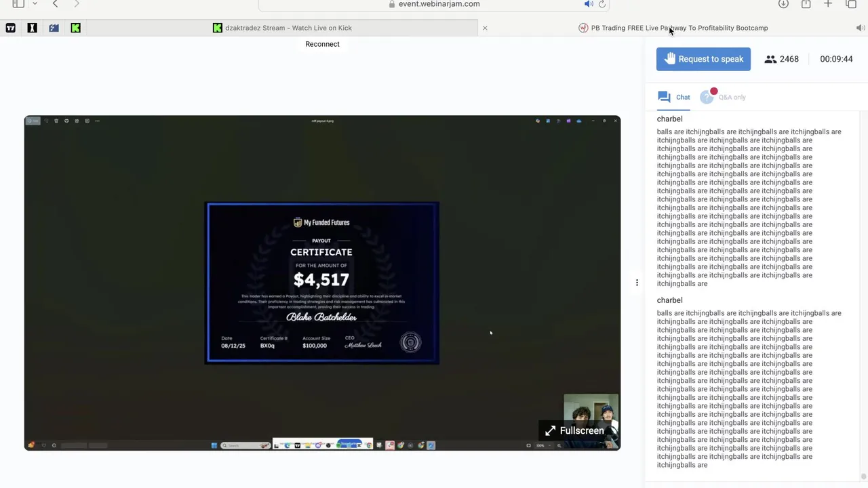Image resolution: width=868 pixels, height=488 pixels.
Task: Click the $4,517 payout certificate image
Action: 322,283
